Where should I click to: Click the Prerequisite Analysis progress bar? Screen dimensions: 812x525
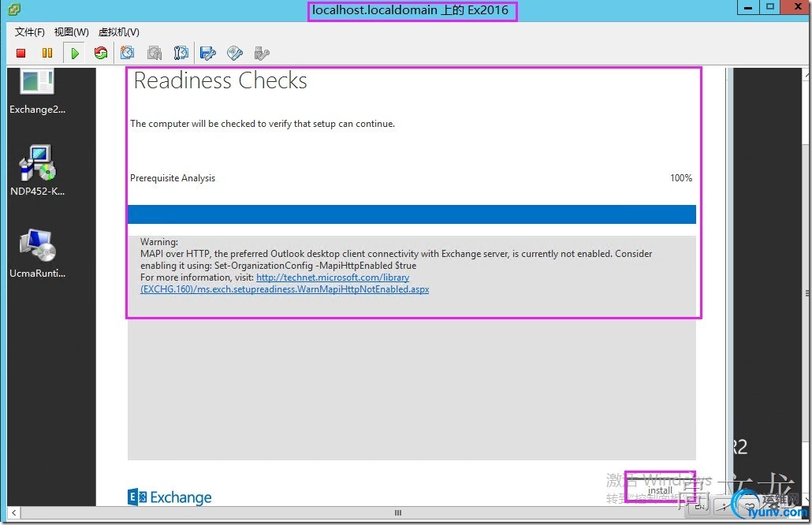pyautogui.click(x=412, y=214)
